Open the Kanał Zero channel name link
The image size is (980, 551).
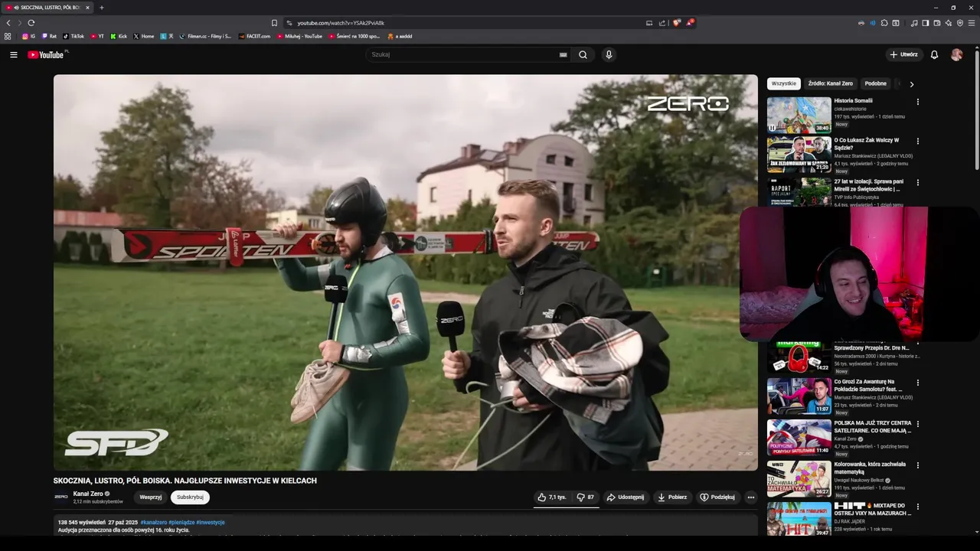(x=88, y=494)
